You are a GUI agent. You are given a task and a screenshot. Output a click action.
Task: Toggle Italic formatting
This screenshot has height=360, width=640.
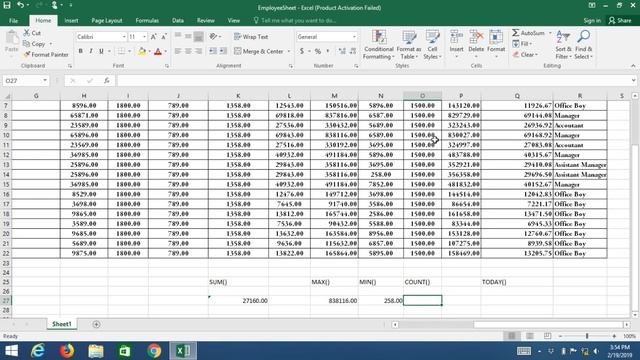tap(91, 51)
